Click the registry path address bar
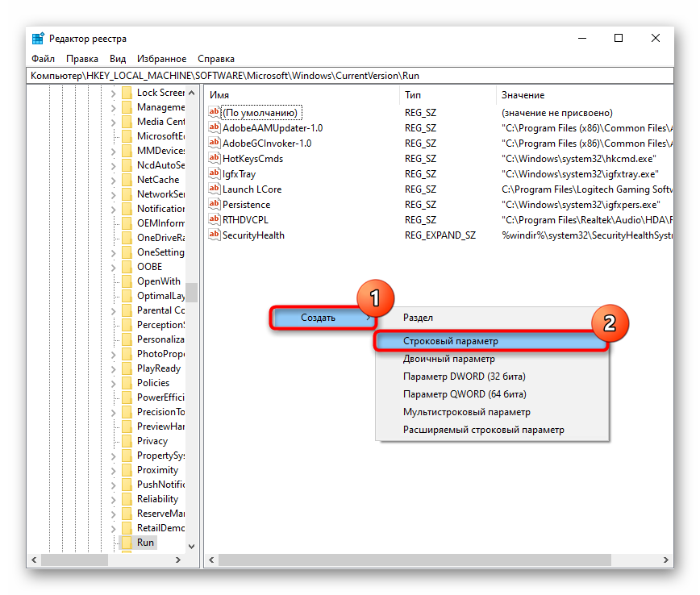 pos(323,75)
